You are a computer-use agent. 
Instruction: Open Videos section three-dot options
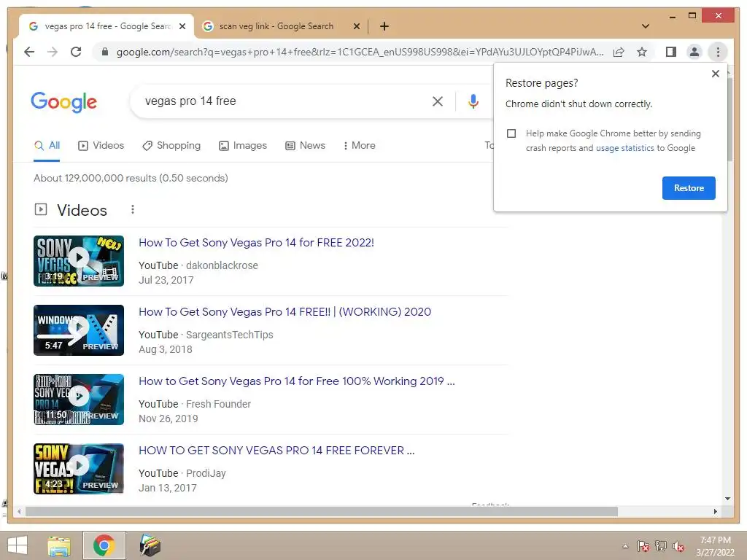click(x=133, y=209)
